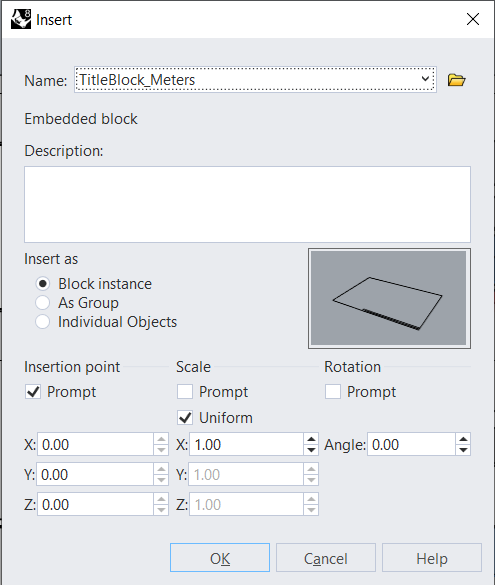495x585 pixels.
Task: Decrease Scale X with down arrow
Action: 311,450
